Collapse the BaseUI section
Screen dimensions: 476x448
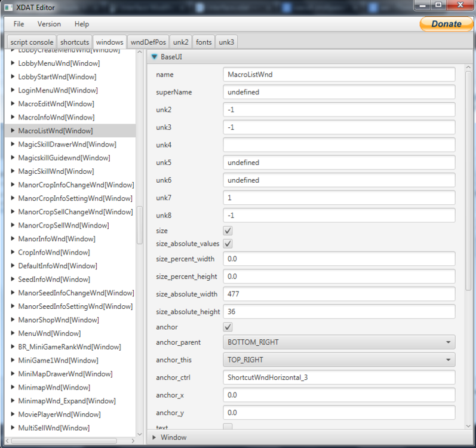tap(154, 57)
